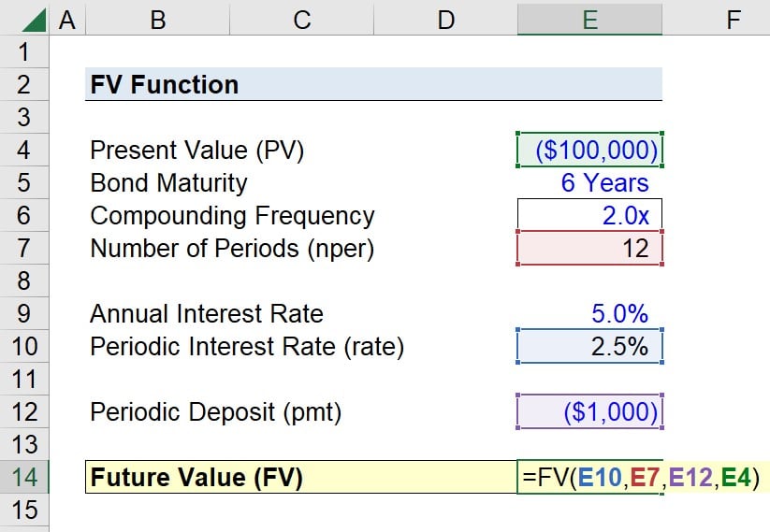Viewport: 770px width, 532px height.
Task: Select the nper cell containing 12
Action: point(589,249)
